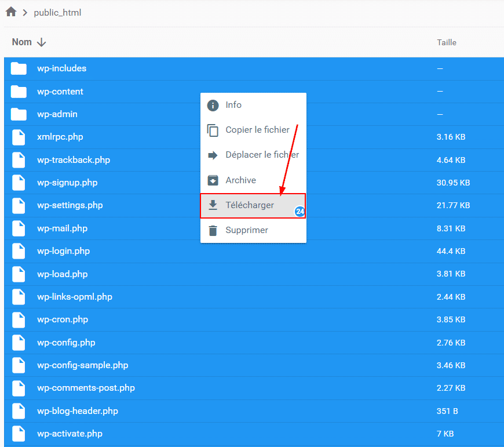Click the Archive box icon
Screen dimensions: 504x447
[213, 180]
